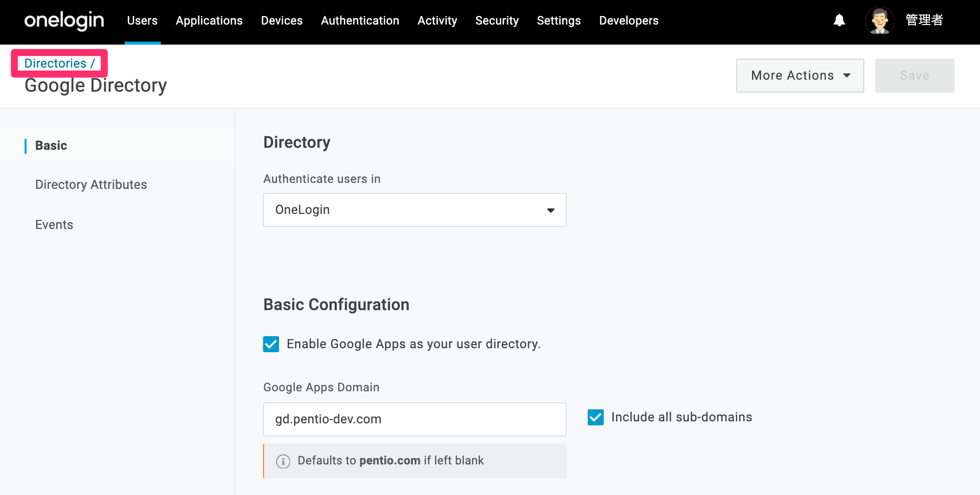Click the Save button
This screenshot has height=495, width=980.
tap(914, 76)
